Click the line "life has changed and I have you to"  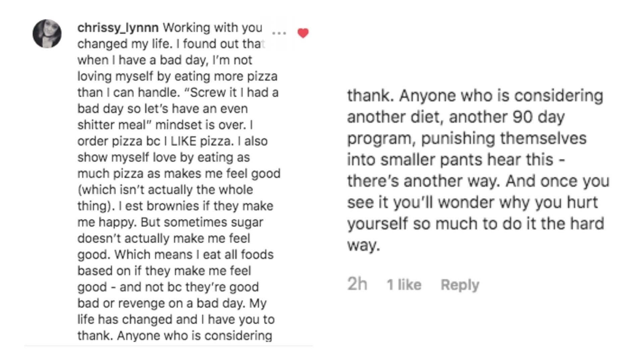(176, 319)
